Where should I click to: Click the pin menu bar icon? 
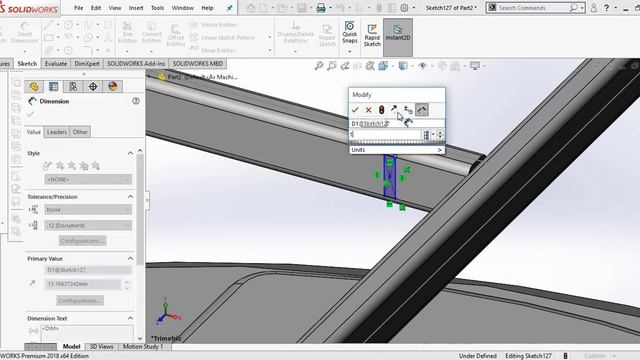(229, 8)
